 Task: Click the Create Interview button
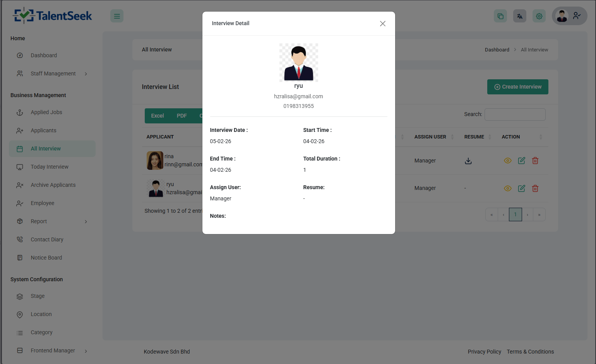click(x=517, y=87)
